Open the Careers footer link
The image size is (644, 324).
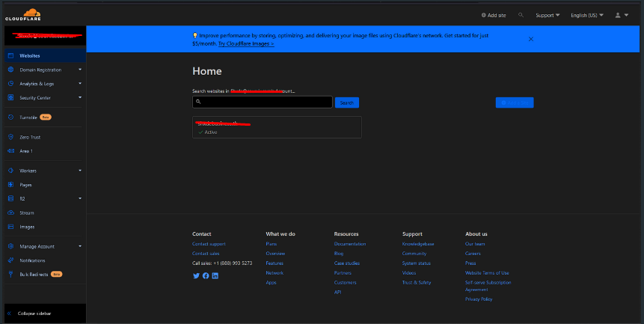point(473,254)
